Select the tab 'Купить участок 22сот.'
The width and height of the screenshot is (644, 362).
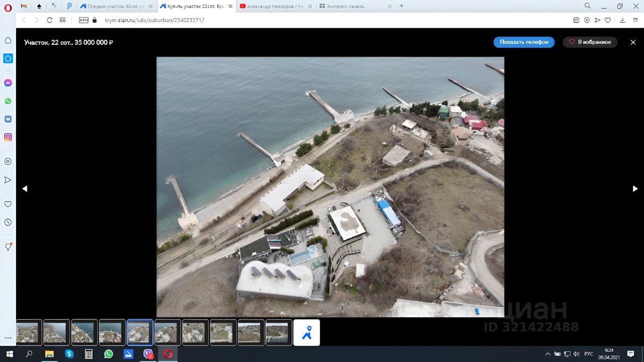[196, 6]
